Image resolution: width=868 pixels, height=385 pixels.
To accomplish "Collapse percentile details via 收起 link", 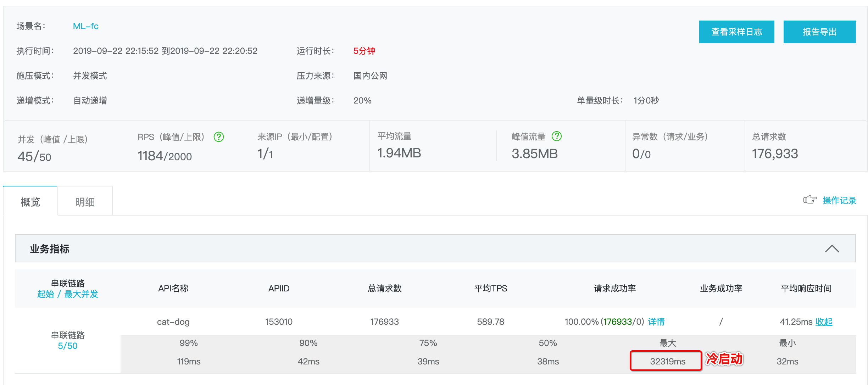I will click(824, 322).
